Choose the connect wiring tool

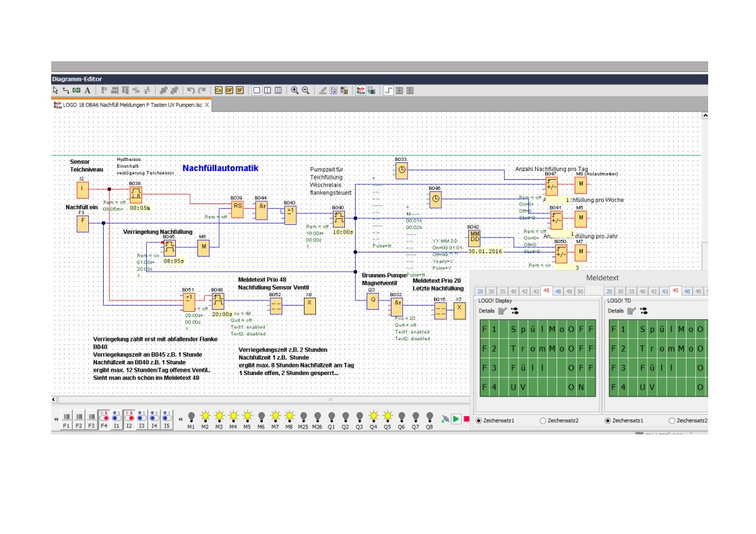tap(66, 90)
